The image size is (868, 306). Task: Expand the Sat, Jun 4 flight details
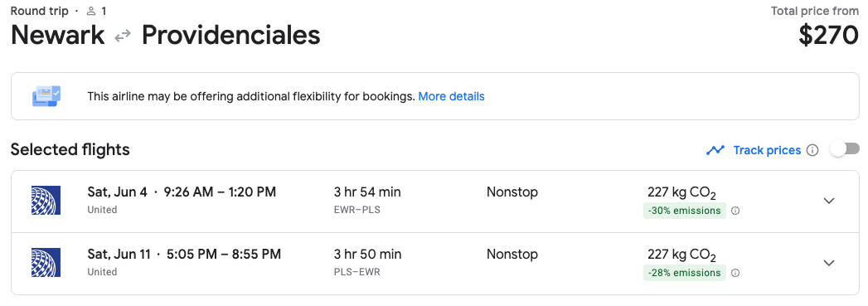point(829,201)
